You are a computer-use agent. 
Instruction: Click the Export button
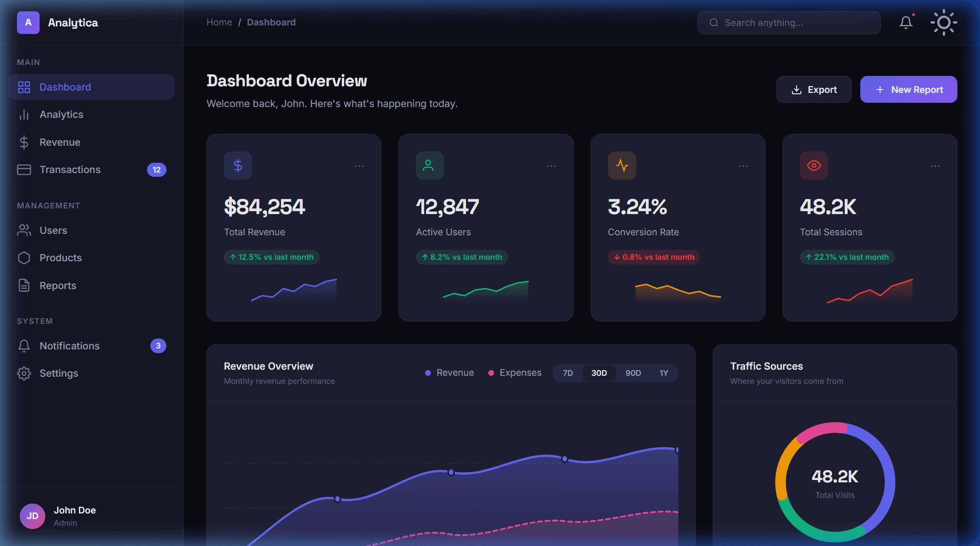[x=814, y=89]
